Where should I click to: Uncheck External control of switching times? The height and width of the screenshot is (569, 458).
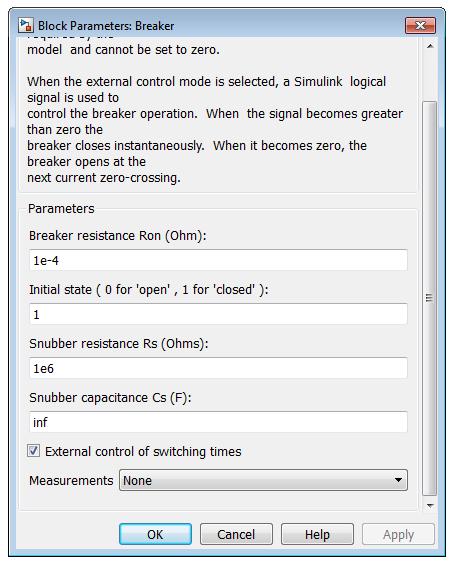click(x=33, y=451)
